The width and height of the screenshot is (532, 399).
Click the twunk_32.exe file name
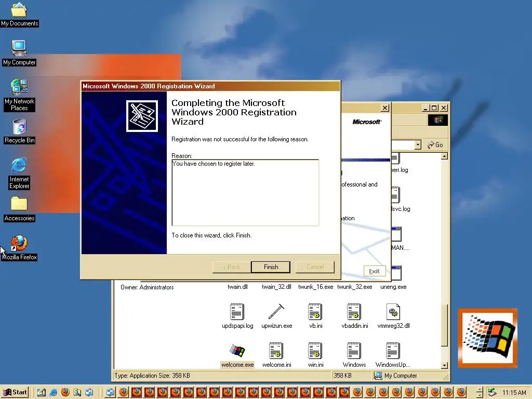click(x=354, y=287)
